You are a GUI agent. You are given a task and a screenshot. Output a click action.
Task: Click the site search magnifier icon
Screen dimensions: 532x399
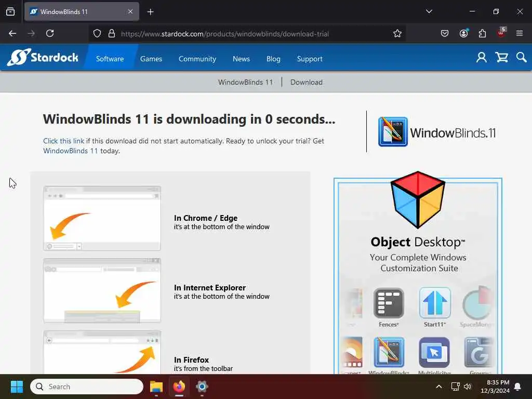point(522,57)
